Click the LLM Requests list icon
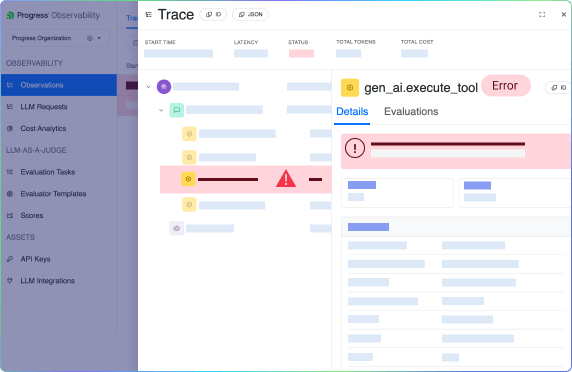The image size is (572, 372). click(x=10, y=107)
